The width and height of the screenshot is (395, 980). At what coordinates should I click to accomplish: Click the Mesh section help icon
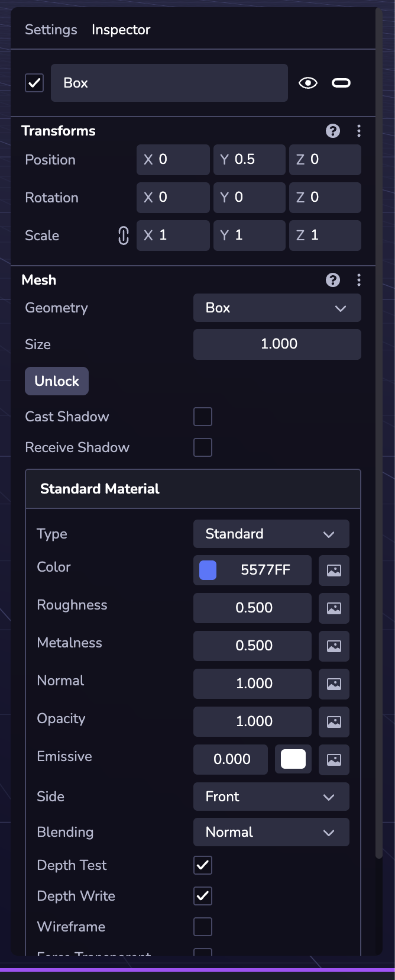pos(333,280)
